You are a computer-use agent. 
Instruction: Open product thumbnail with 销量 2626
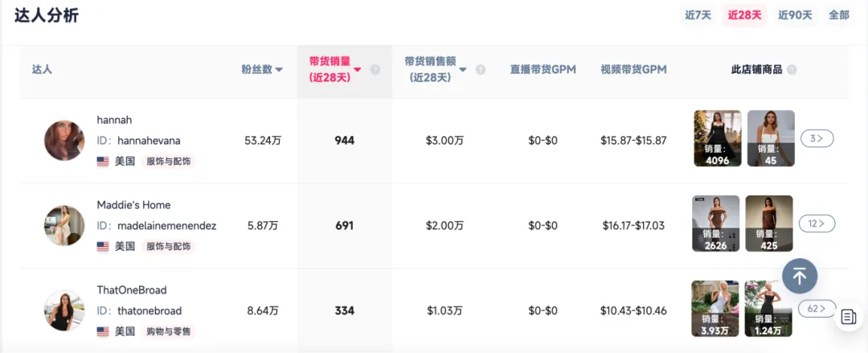715,224
